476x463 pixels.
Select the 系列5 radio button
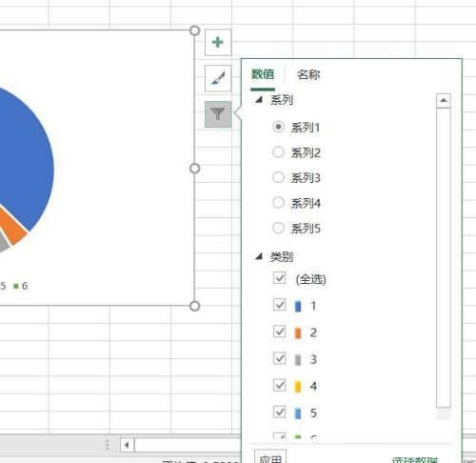point(278,228)
